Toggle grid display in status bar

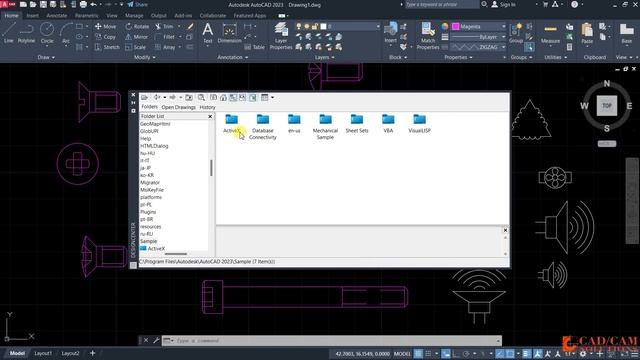click(x=418, y=353)
